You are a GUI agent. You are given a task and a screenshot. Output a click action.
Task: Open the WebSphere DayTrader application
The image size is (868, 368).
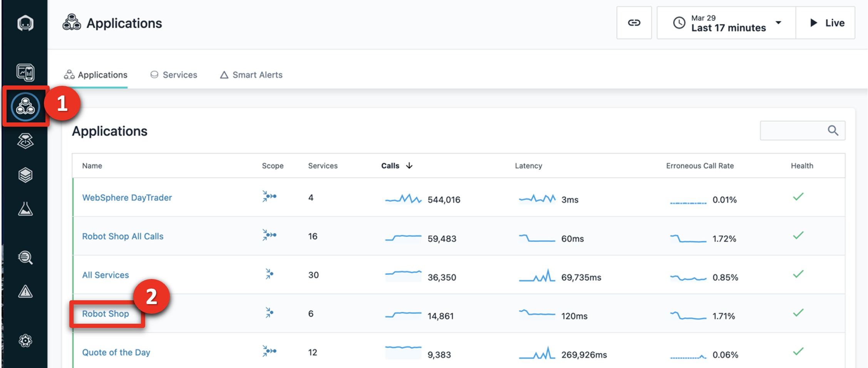127,197
